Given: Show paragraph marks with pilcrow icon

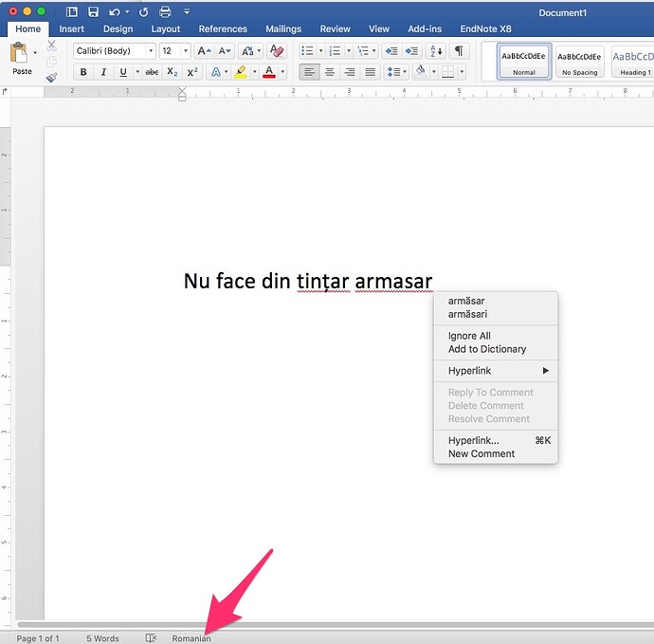Looking at the screenshot, I should pos(460,51).
